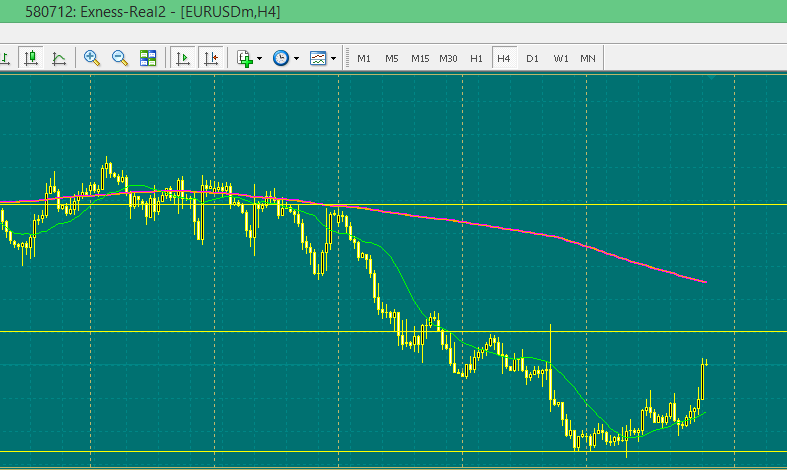Image resolution: width=787 pixels, height=470 pixels.
Task: Click the Zoom In magnifier icon
Action: coord(92,58)
